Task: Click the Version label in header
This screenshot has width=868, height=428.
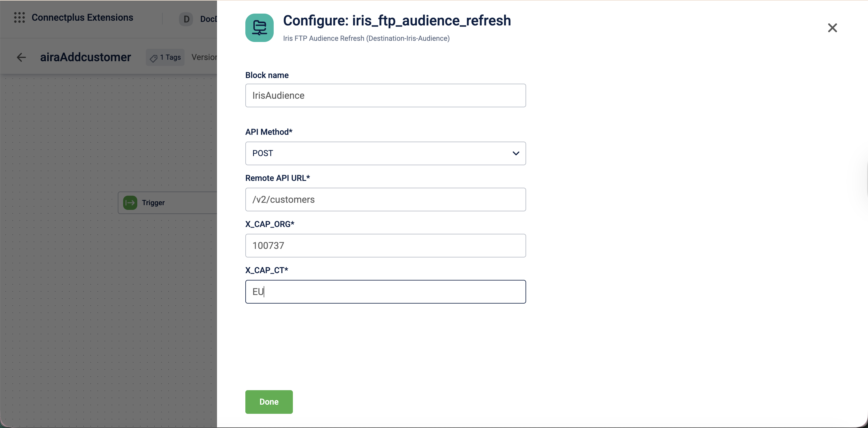Action: pyautogui.click(x=204, y=57)
